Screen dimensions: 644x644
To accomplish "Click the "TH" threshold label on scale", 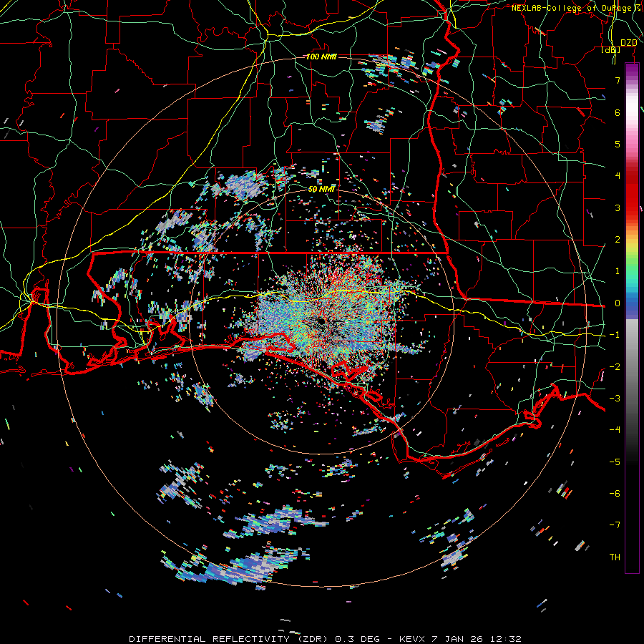I will tap(615, 557).
